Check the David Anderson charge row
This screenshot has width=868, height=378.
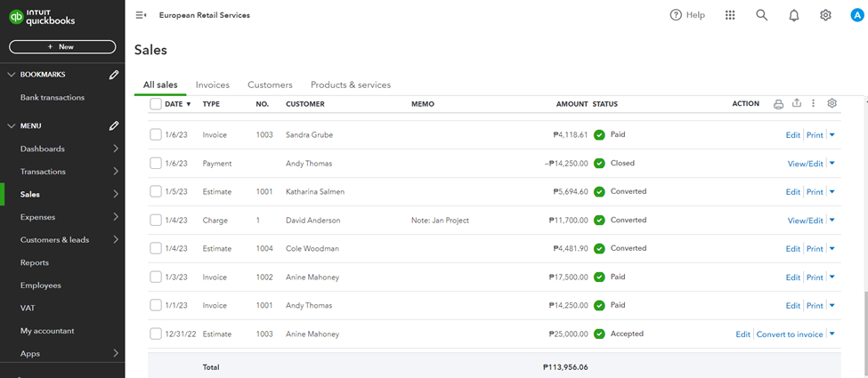(156, 221)
